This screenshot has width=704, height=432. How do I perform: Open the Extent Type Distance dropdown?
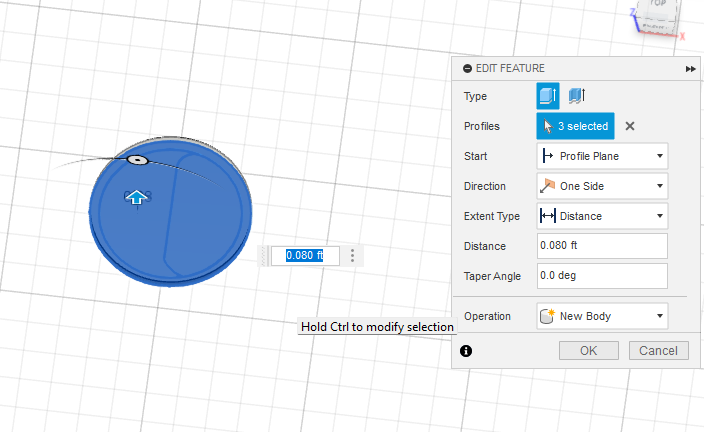click(602, 216)
